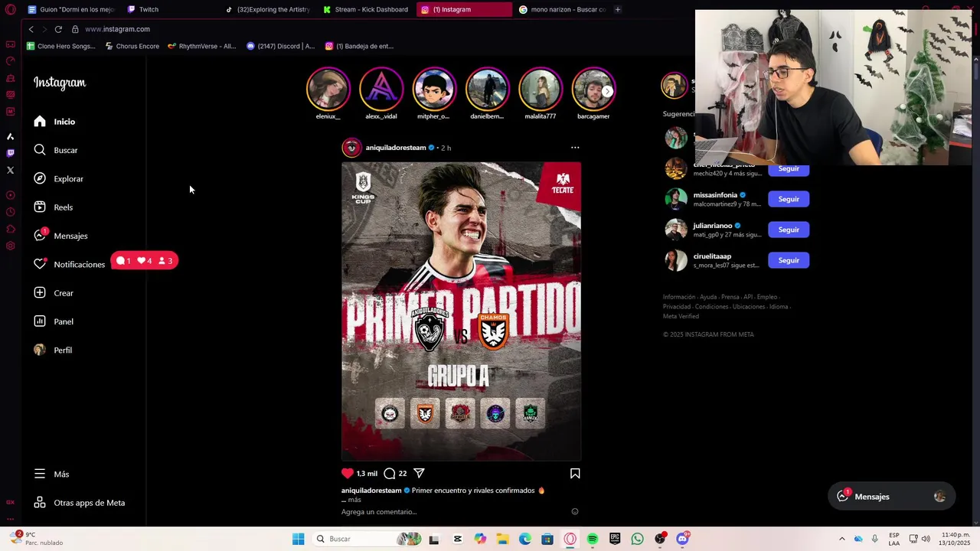980x551 pixels.
Task: Click Crear to make a post
Action: pos(54,293)
